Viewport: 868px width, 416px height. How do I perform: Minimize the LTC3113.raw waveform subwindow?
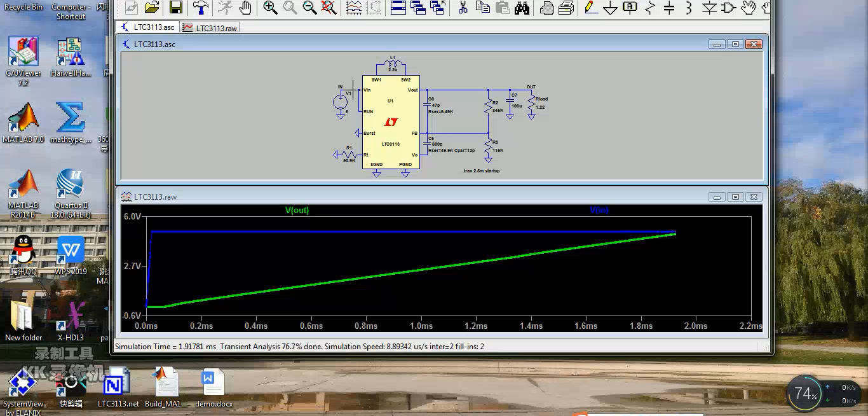pyautogui.click(x=717, y=197)
